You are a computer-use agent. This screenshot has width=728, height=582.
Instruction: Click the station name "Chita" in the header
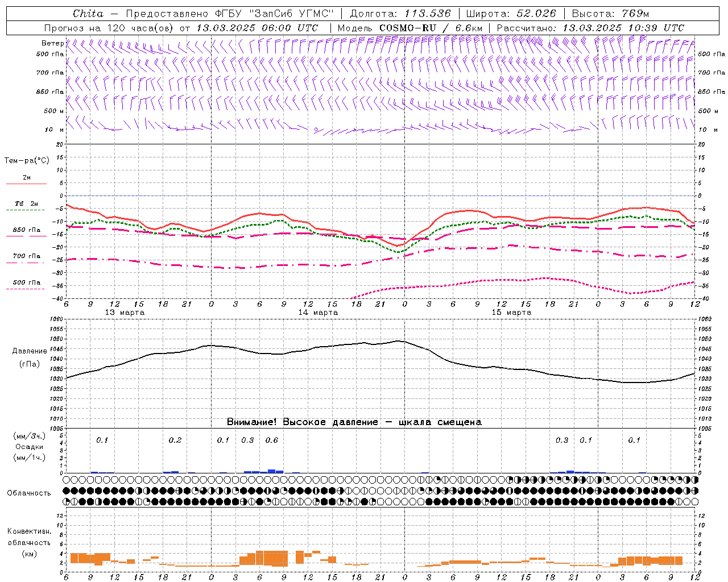(x=88, y=14)
